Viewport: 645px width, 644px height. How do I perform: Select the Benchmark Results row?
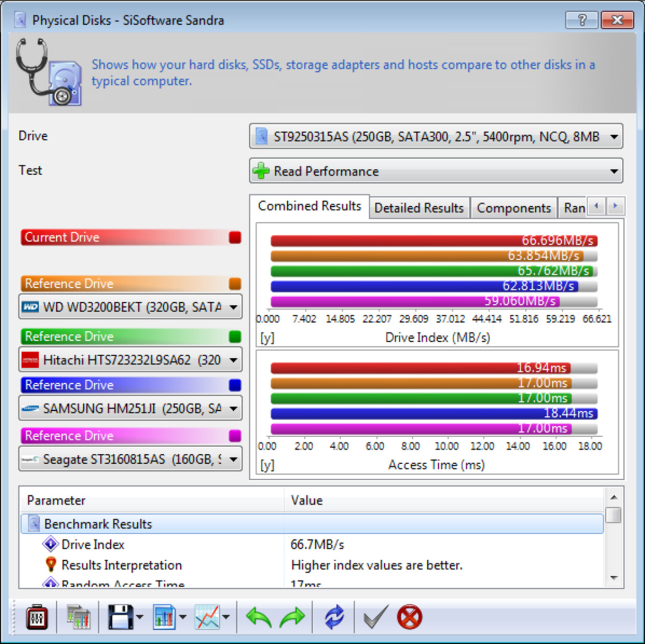click(312, 524)
